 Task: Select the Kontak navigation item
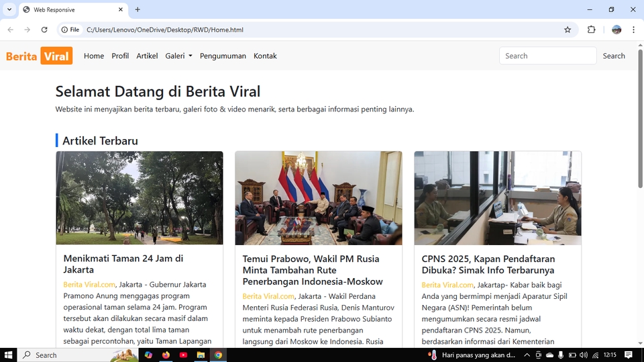[265, 56]
